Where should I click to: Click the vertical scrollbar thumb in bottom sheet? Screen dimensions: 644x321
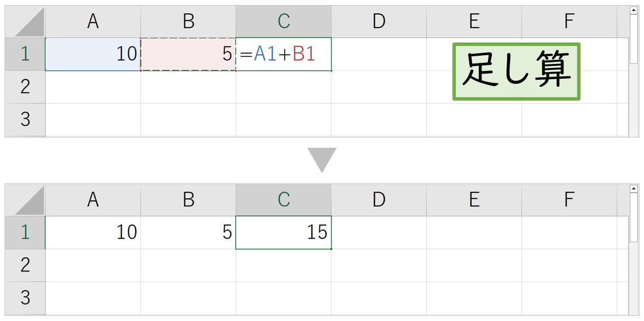coord(634,217)
